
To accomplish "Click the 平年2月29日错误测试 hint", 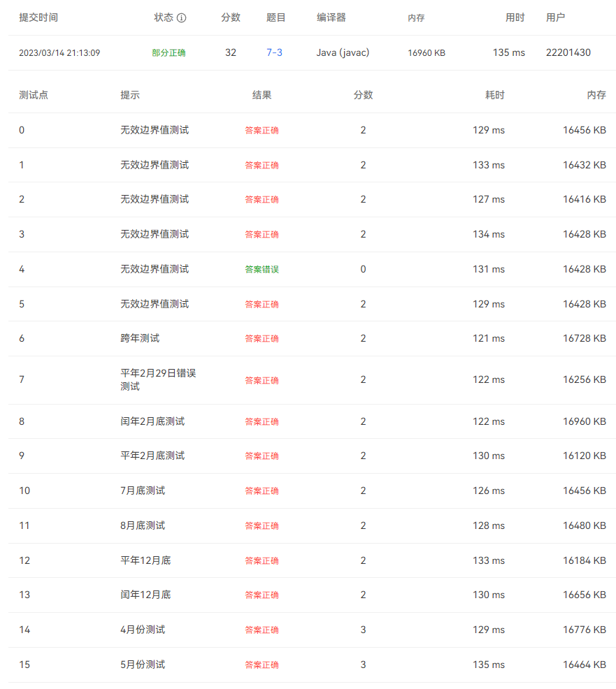I will pyautogui.click(x=158, y=379).
